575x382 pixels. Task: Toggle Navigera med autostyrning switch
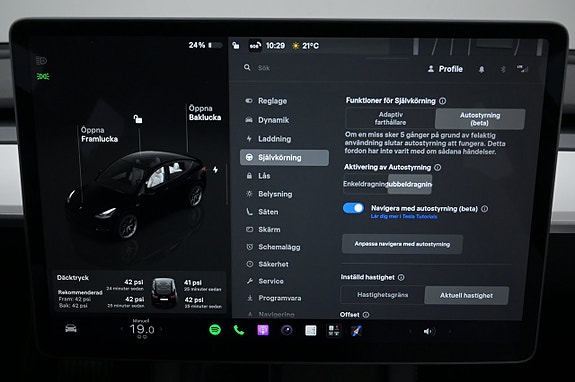pyautogui.click(x=354, y=208)
